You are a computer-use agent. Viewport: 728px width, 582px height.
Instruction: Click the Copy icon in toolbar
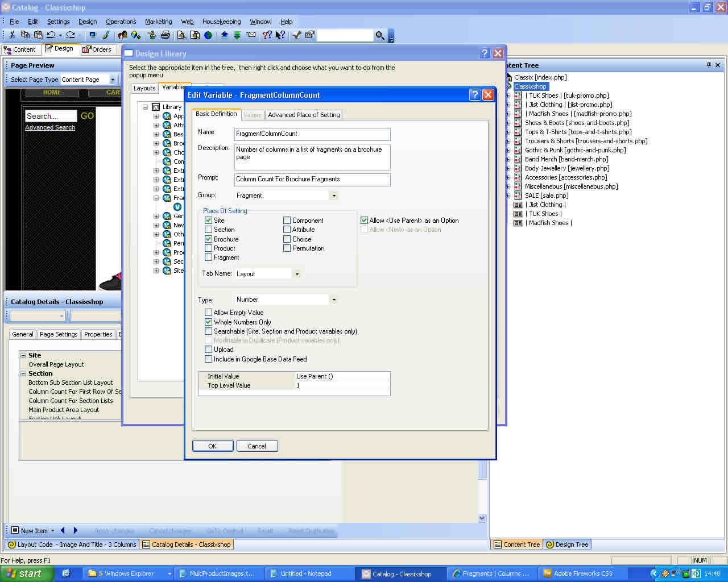coord(25,35)
